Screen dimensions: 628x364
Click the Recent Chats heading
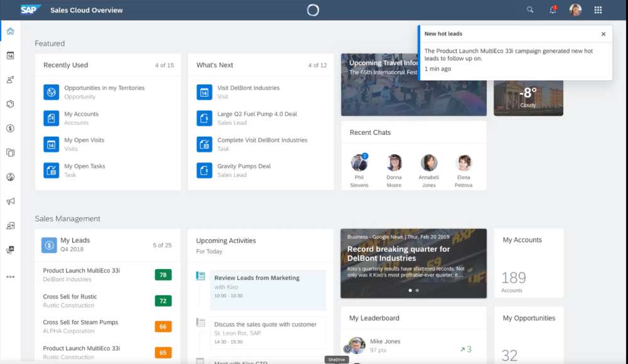pos(370,132)
